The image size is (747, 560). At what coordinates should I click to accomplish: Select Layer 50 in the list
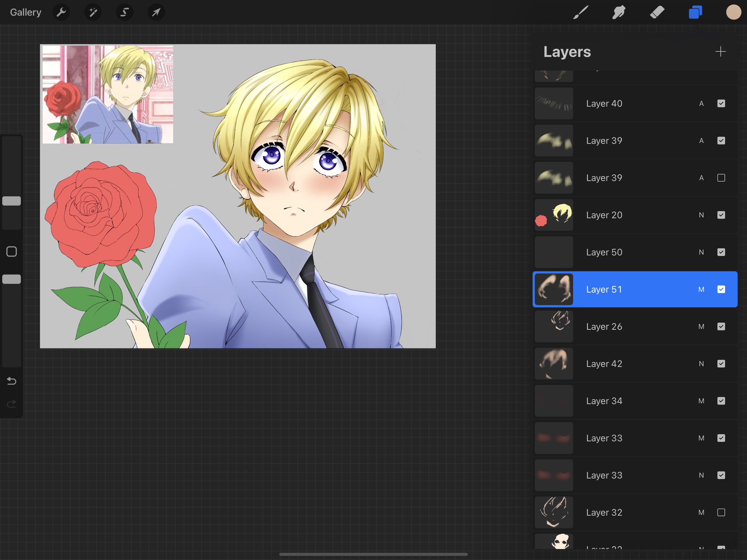(620, 252)
